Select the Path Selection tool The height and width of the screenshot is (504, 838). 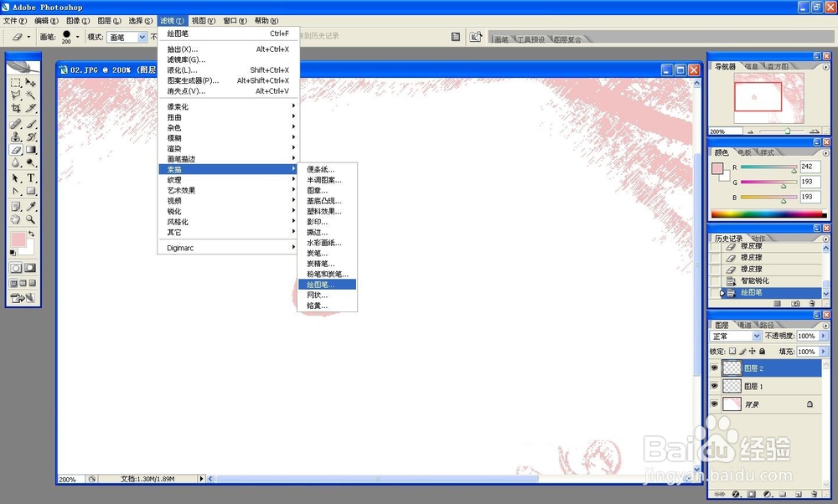pyautogui.click(x=16, y=177)
